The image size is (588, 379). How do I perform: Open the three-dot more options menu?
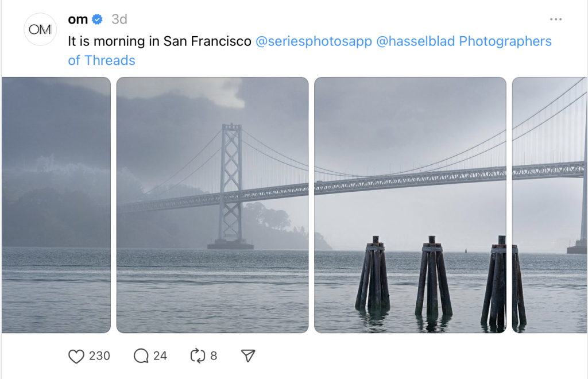pyautogui.click(x=555, y=19)
